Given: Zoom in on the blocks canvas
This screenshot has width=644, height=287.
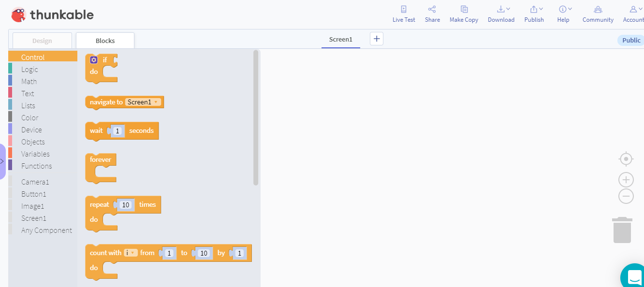Looking at the screenshot, I should click(626, 179).
